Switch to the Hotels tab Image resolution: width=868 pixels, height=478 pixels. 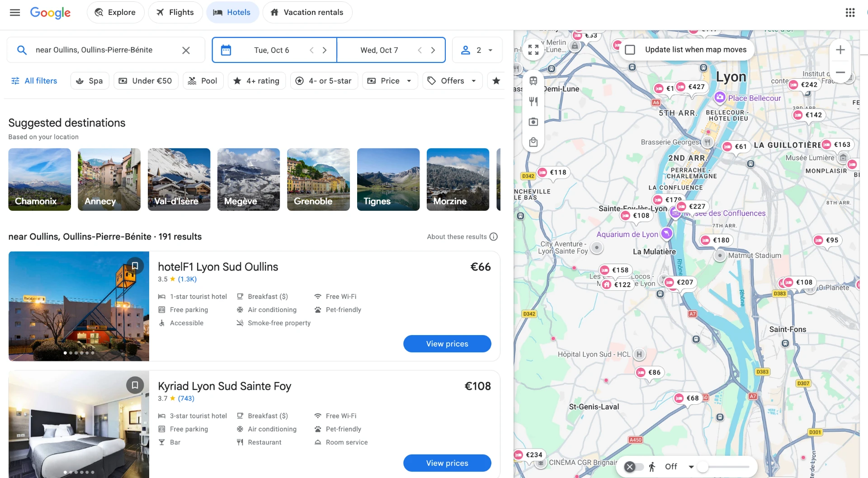coord(232,12)
